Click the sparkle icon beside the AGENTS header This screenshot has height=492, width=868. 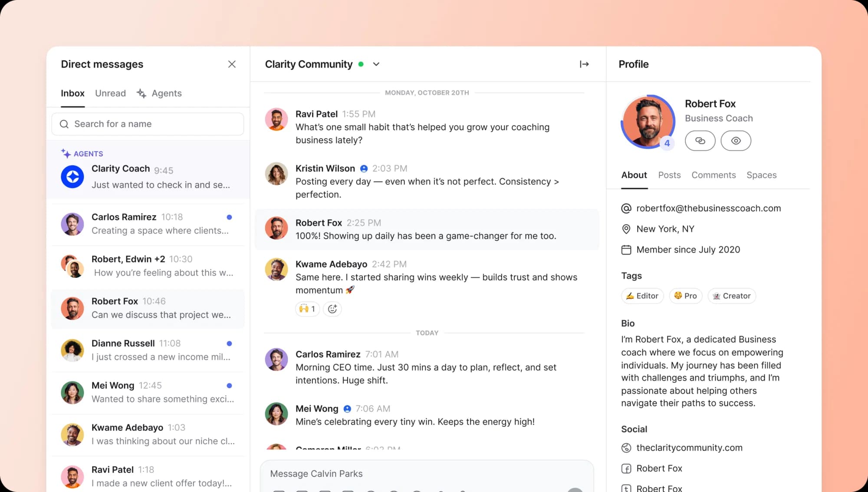[66, 153]
